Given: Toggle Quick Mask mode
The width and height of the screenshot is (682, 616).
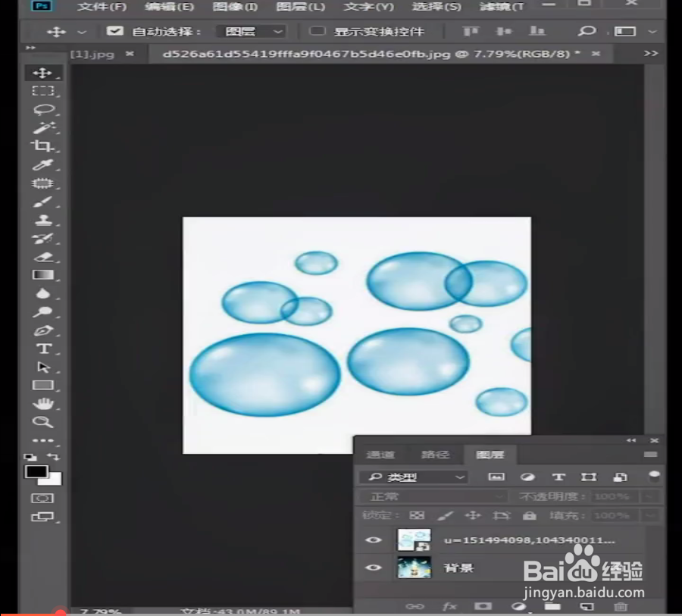Looking at the screenshot, I should 42,498.
